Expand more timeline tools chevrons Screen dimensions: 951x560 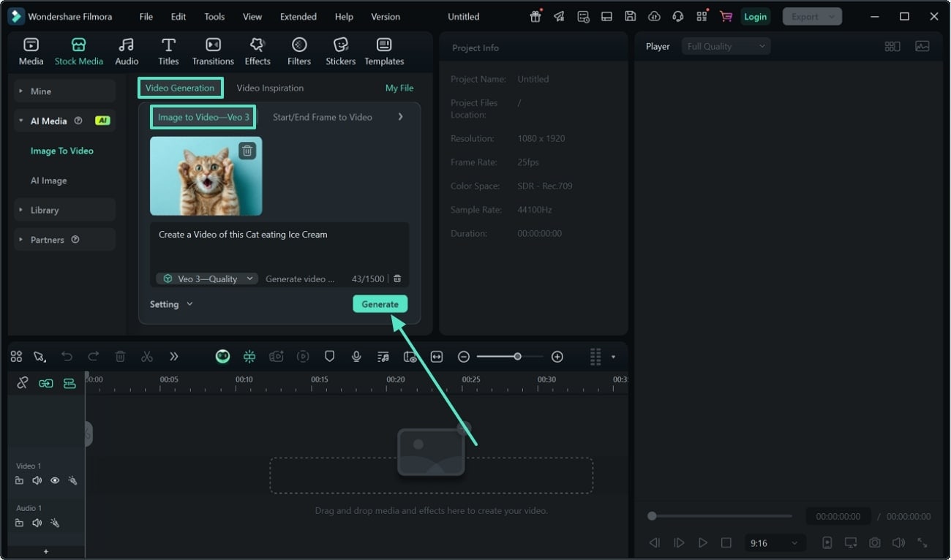[x=173, y=357]
